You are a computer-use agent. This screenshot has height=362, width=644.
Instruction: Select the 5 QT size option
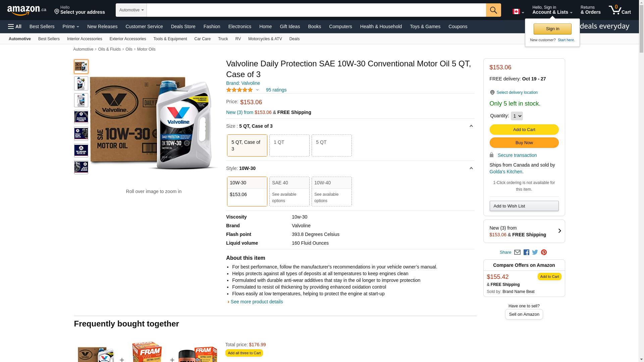tap(331, 145)
